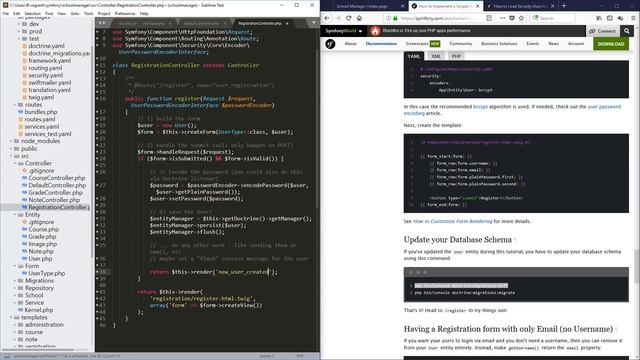
Task: Click the Firefox forward arrow button
Action: (x=338, y=18)
